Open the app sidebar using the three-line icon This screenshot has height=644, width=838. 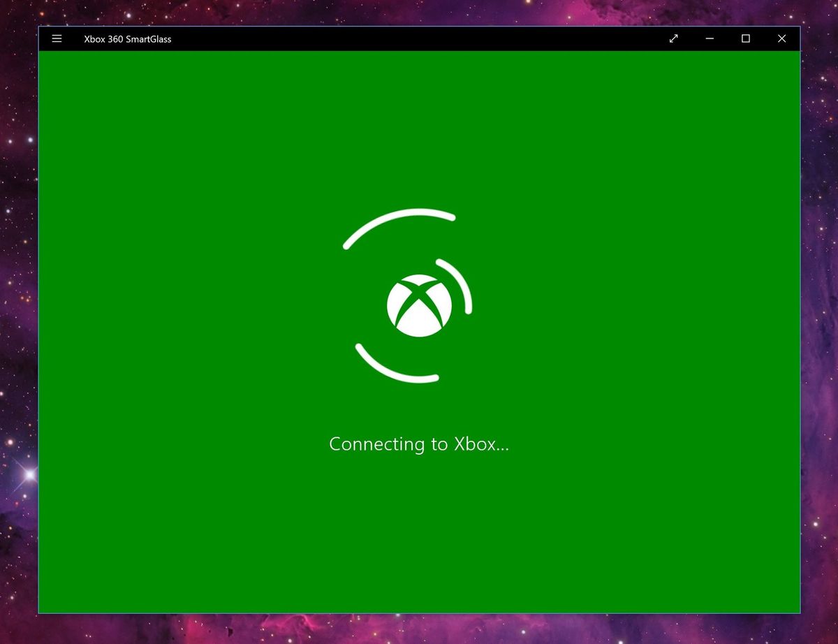click(x=57, y=39)
